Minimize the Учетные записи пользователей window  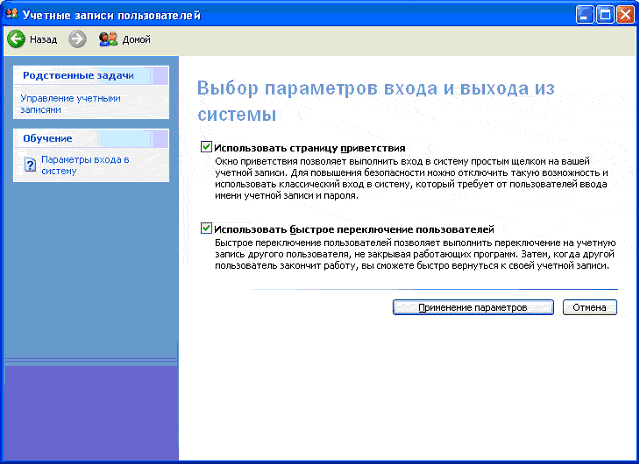point(585,13)
